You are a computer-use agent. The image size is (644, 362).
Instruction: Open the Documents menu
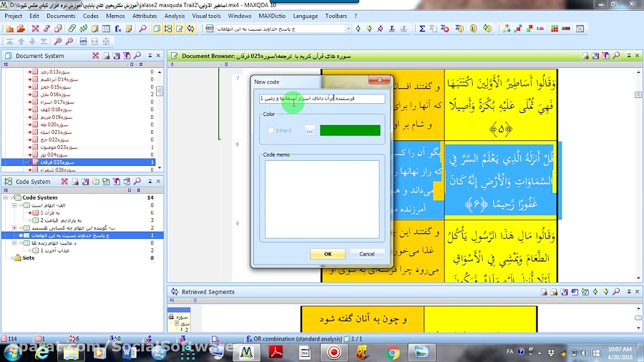click(61, 16)
